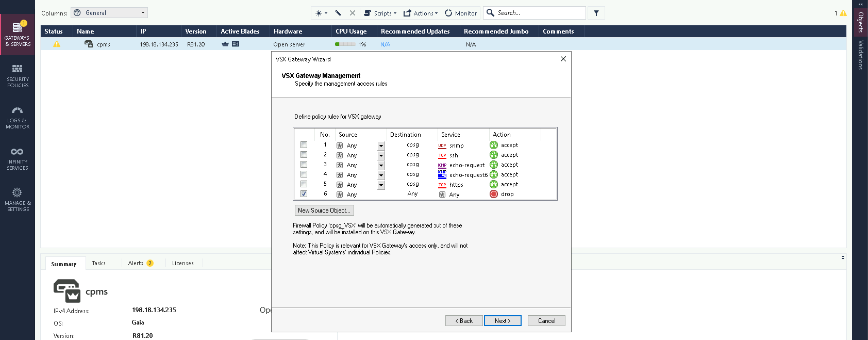Click the drop action icon on rule 6
868x340 pixels.
494,195
